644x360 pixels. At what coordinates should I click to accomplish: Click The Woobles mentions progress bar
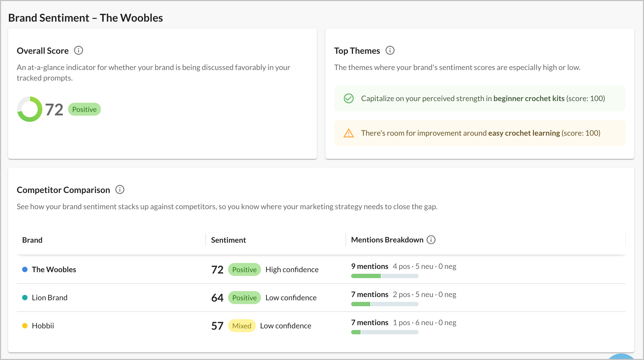pyautogui.click(x=385, y=276)
